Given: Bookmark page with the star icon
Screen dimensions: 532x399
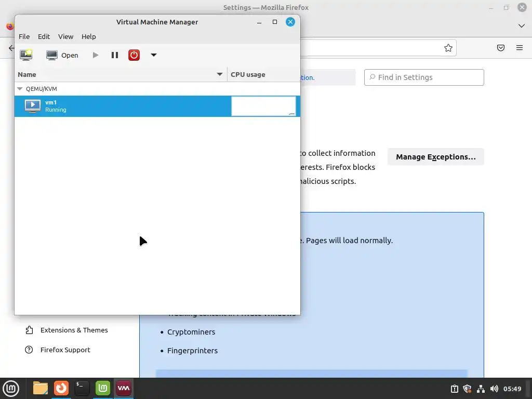Looking at the screenshot, I should 448,48.
